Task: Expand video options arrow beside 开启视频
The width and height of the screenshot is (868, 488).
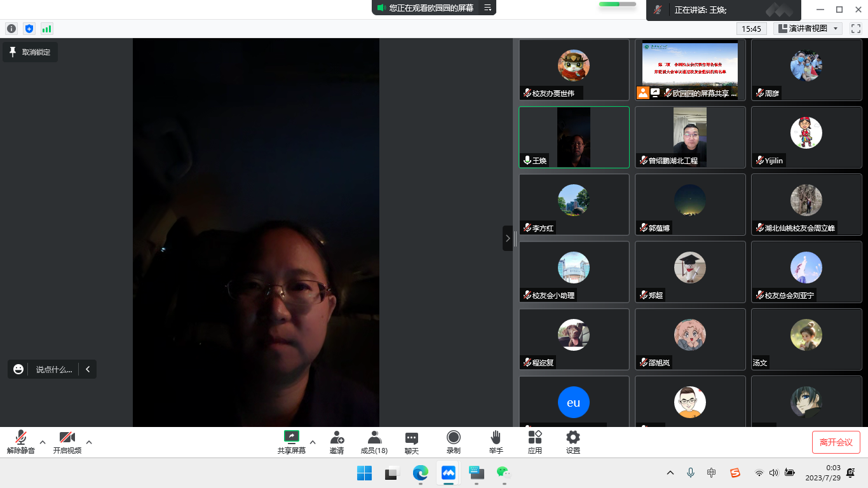Action: 89,442
